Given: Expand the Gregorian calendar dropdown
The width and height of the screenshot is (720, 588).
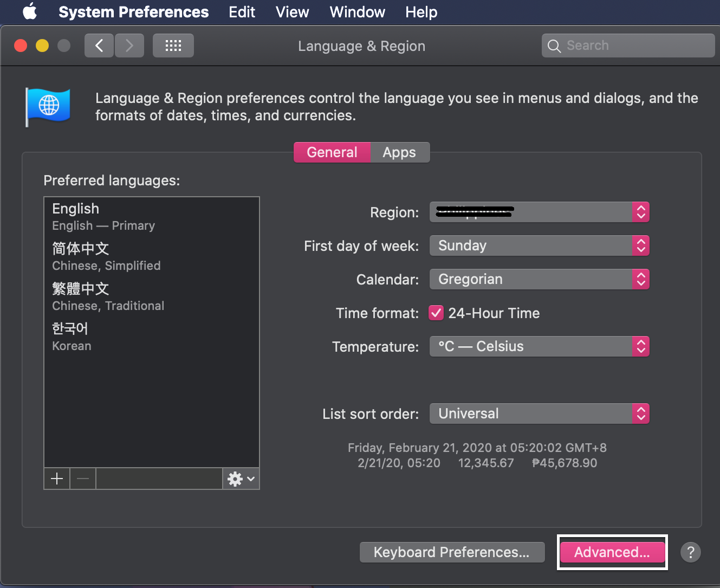Looking at the screenshot, I should click(539, 280).
